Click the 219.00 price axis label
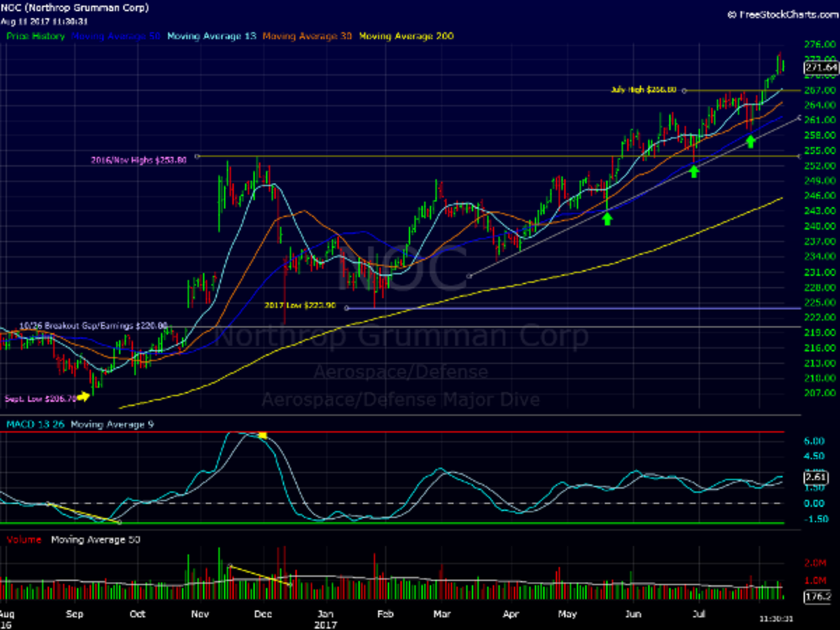The width and height of the screenshot is (840, 630). pos(821,332)
